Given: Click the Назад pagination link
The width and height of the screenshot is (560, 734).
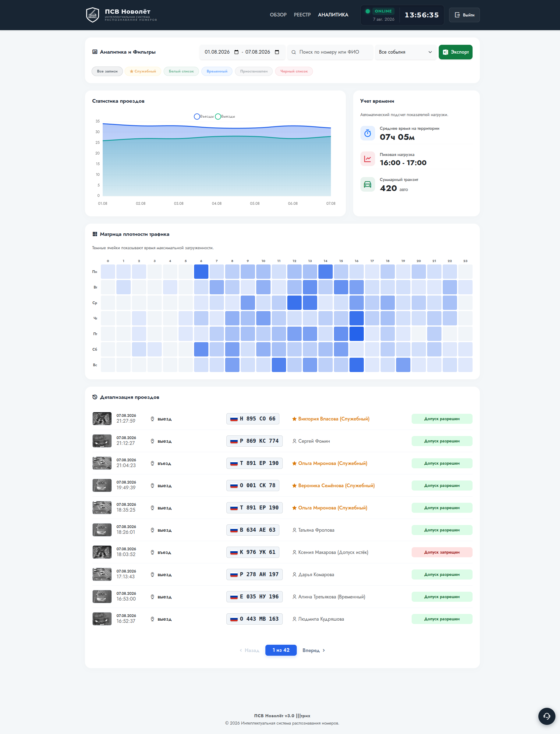Looking at the screenshot, I should coord(249,650).
